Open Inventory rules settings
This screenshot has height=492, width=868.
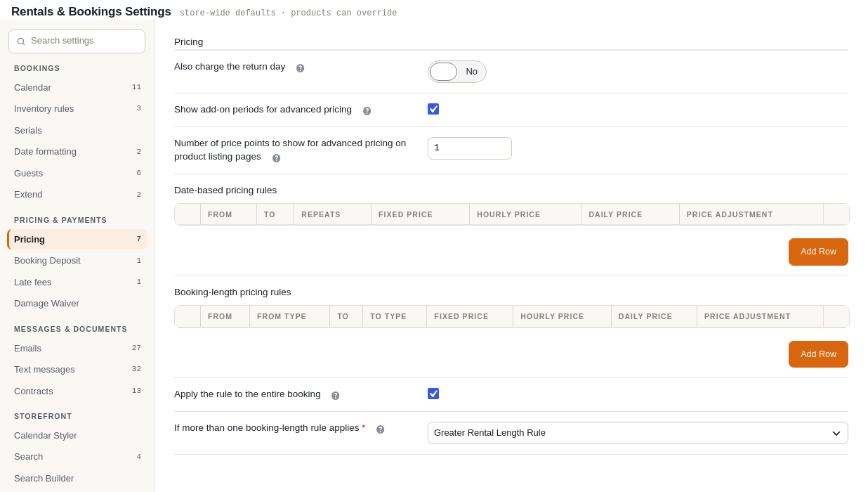(77, 109)
